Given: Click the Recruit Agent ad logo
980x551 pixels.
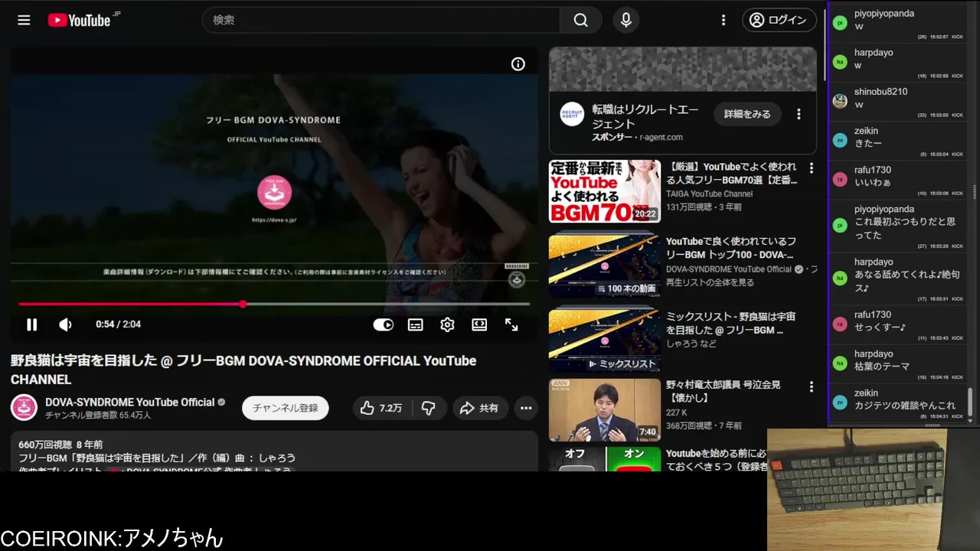Looking at the screenshot, I should click(572, 114).
